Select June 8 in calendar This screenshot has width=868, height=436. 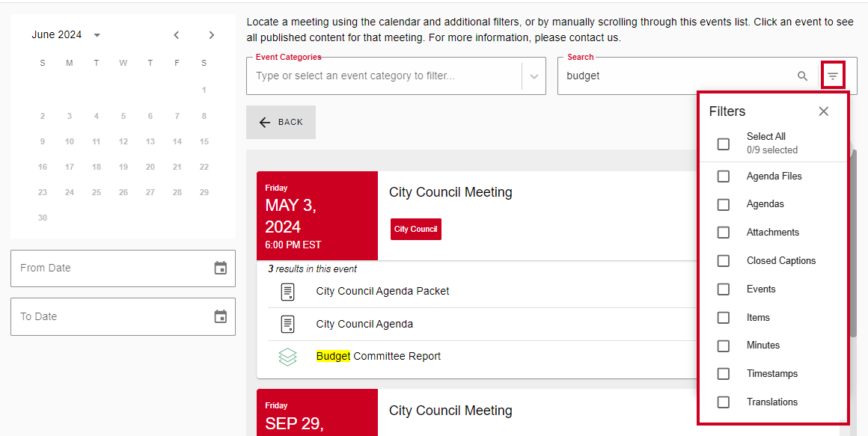coord(204,116)
